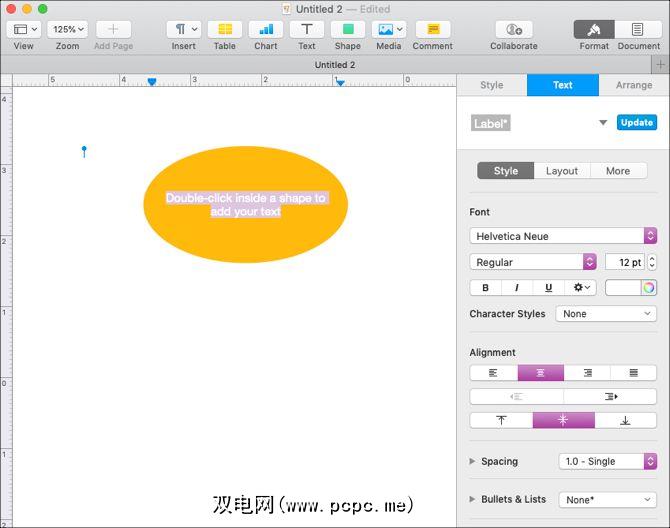
Task: Select right text alignment
Action: (587, 373)
